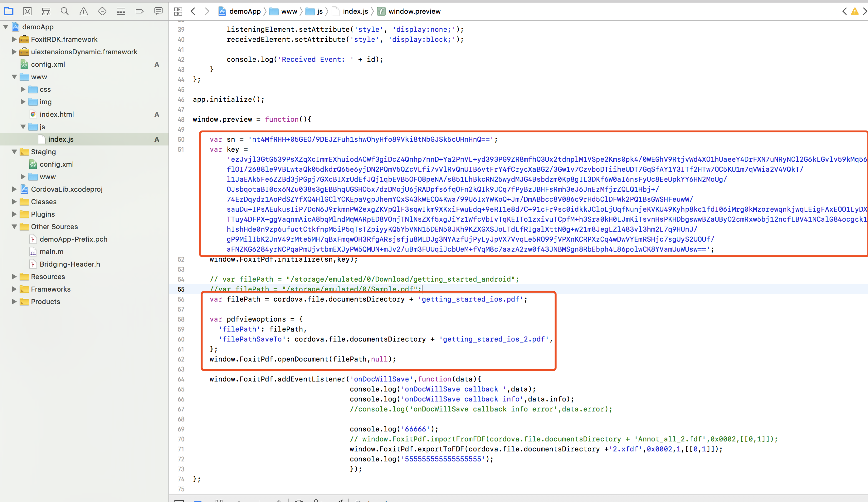Click the related items grid icon

pyautogui.click(x=178, y=11)
